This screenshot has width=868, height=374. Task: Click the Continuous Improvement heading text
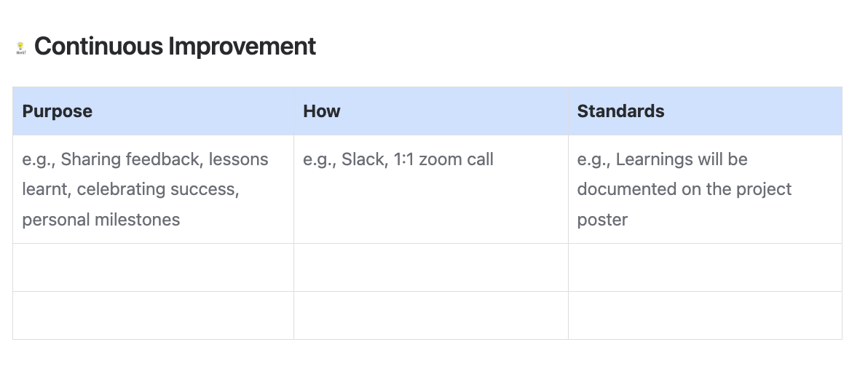[175, 46]
